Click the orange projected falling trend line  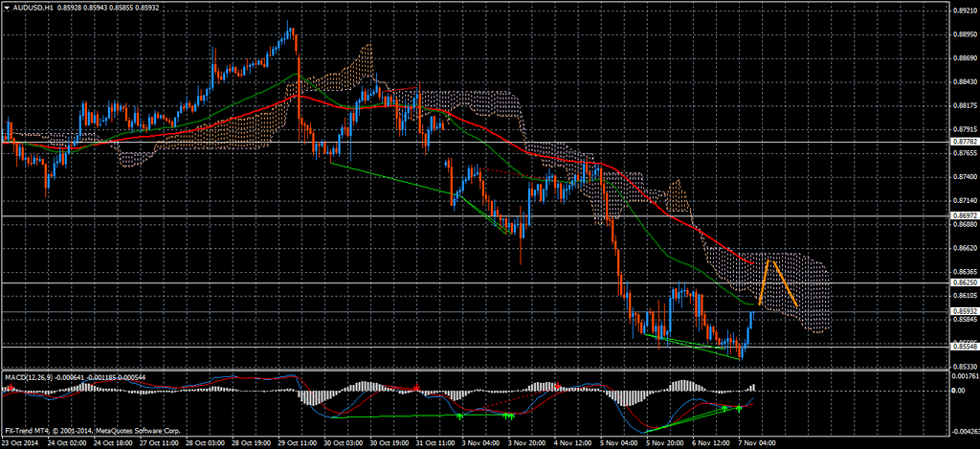[x=784, y=282]
